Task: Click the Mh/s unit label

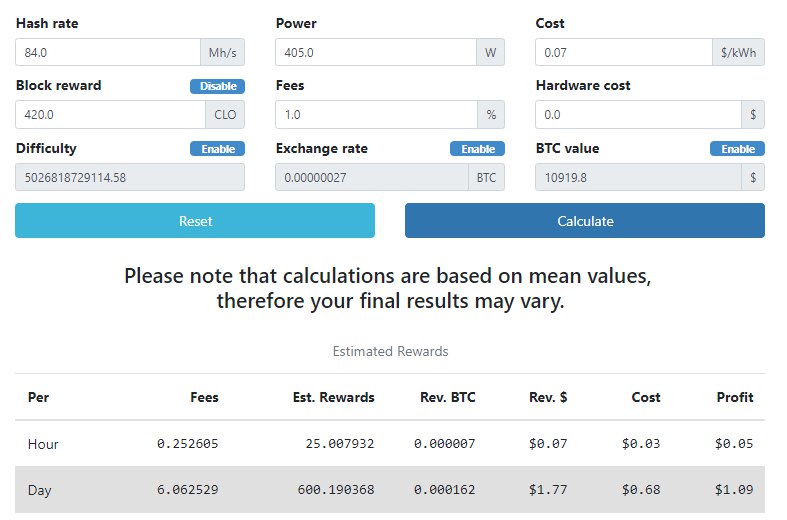Action: point(222,52)
